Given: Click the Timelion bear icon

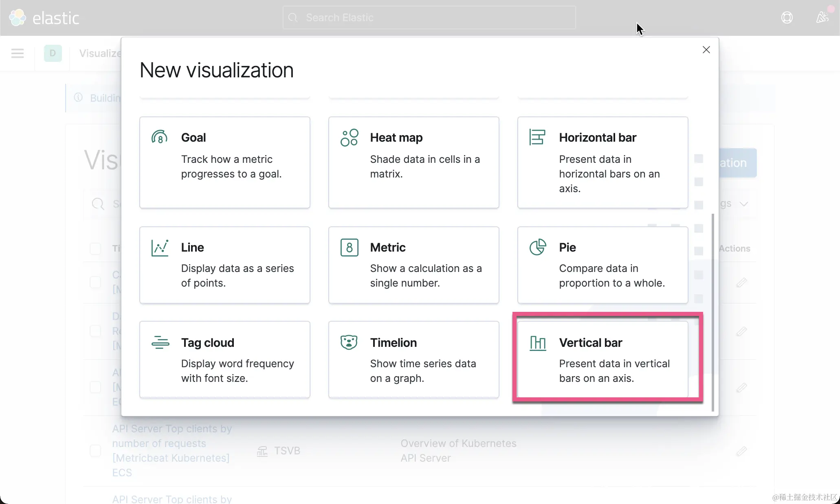Looking at the screenshot, I should (349, 342).
